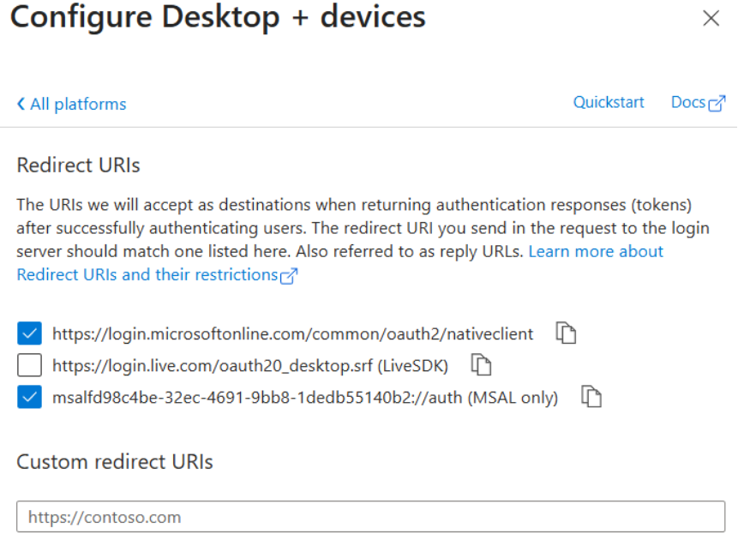Click the back chevron before All platforms
This screenshot has height=546, width=756.
coord(21,105)
